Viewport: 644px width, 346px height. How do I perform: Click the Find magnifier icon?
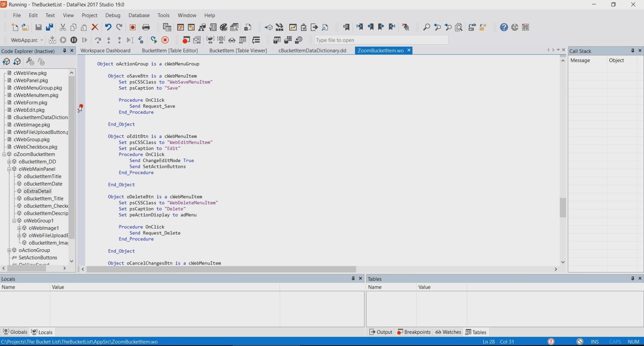(x=426, y=27)
